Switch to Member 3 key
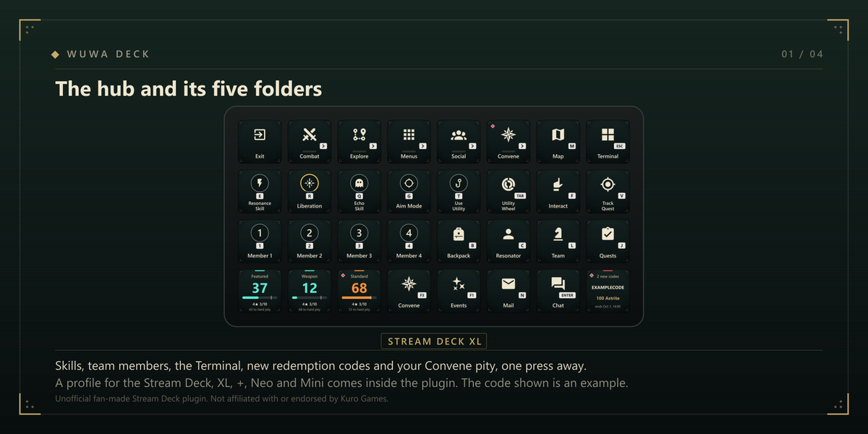 click(359, 242)
